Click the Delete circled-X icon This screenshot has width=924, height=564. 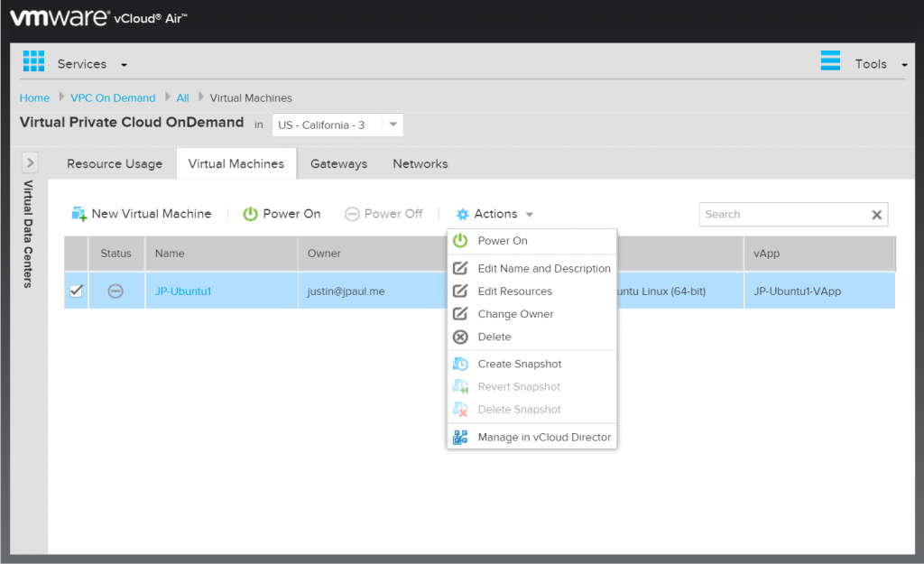(x=460, y=337)
